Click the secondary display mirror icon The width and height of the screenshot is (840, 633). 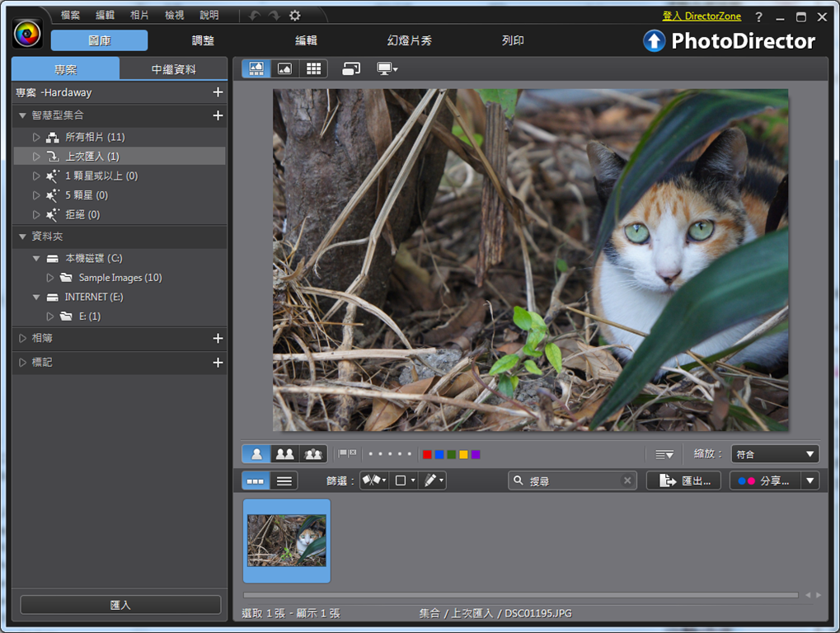pos(351,68)
